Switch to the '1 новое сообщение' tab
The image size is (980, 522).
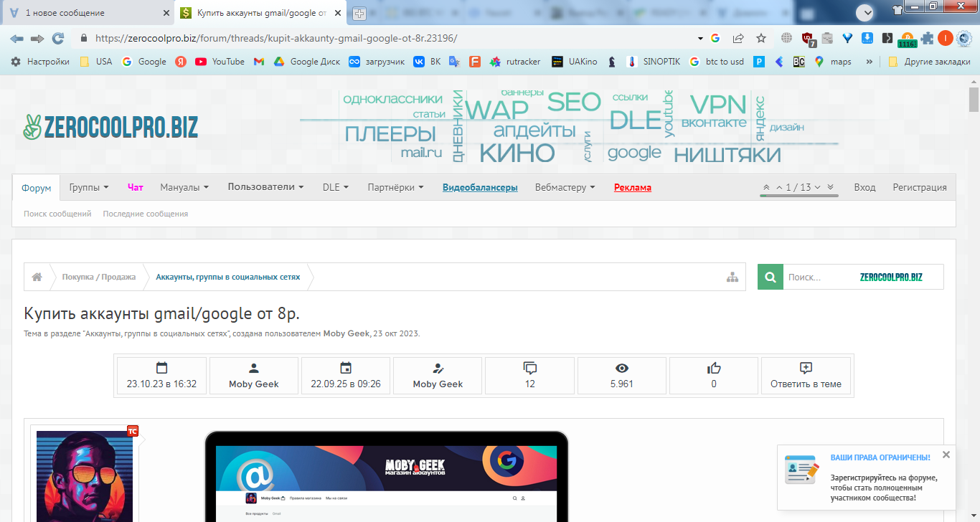click(x=88, y=13)
